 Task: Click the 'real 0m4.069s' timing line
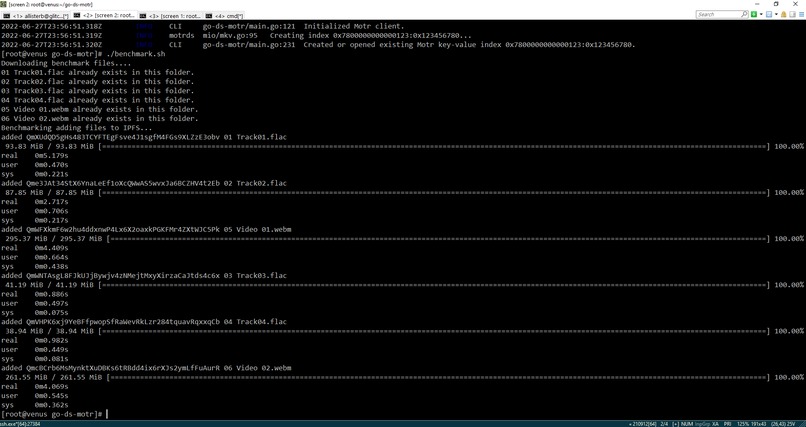coord(35,387)
